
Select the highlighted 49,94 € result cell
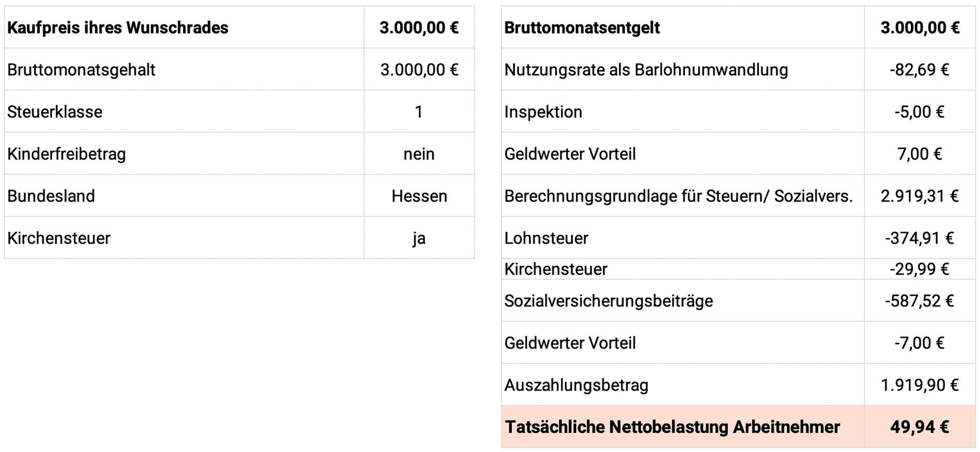pos(920,427)
